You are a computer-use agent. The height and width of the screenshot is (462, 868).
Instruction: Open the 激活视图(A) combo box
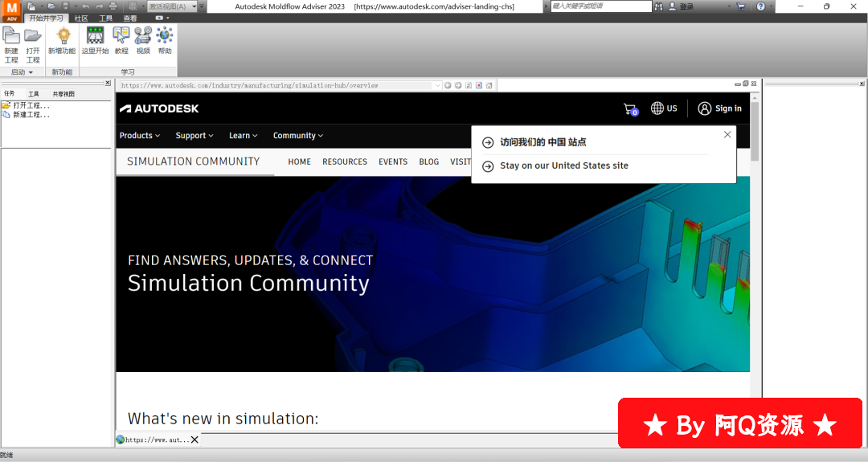pos(172,6)
